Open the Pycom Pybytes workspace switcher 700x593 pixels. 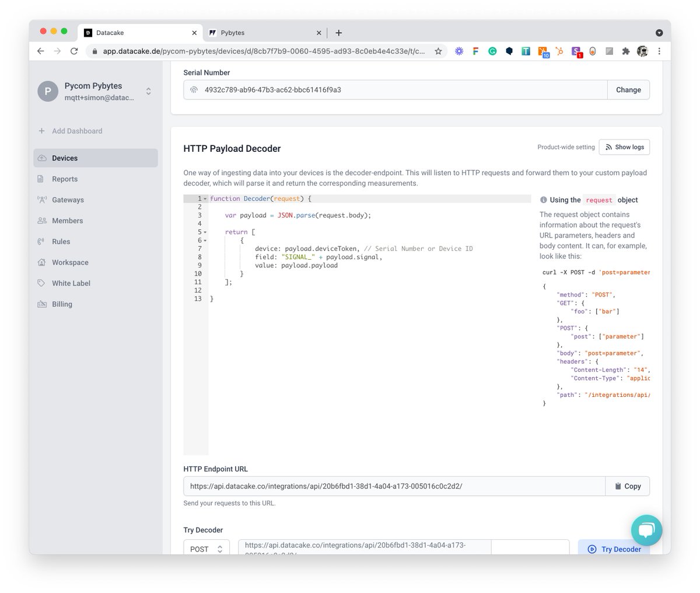pos(149,92)
